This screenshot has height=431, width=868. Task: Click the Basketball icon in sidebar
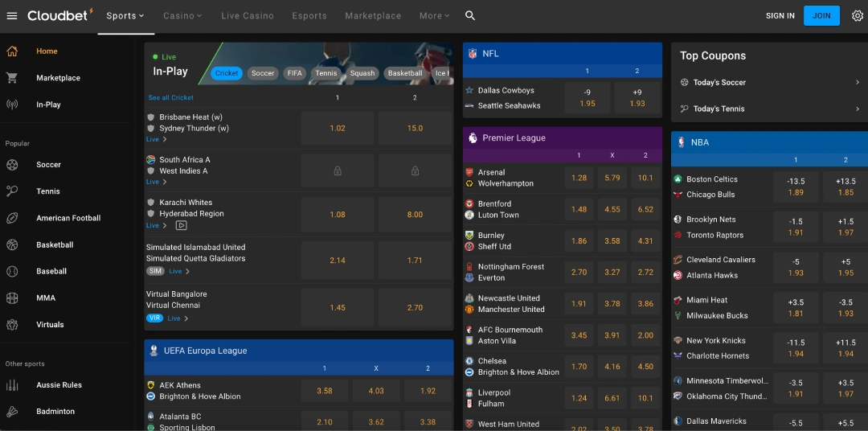[11, 244]
